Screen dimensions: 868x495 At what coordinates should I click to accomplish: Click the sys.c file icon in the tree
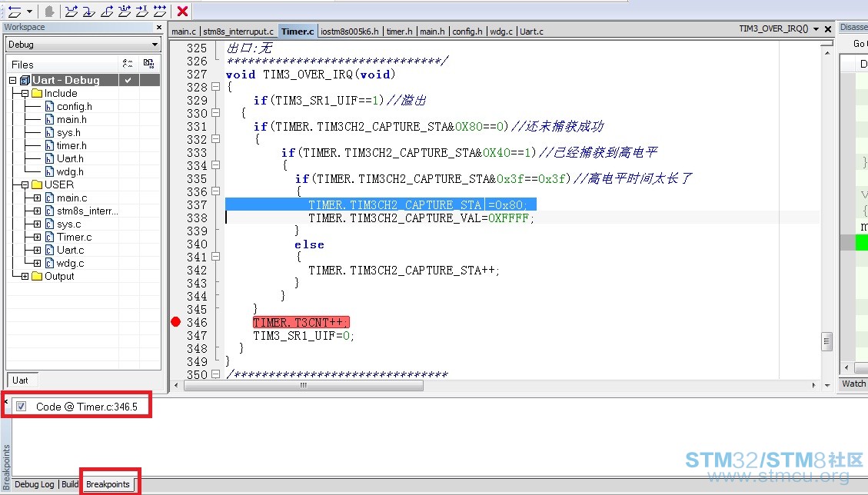point(50,224)
